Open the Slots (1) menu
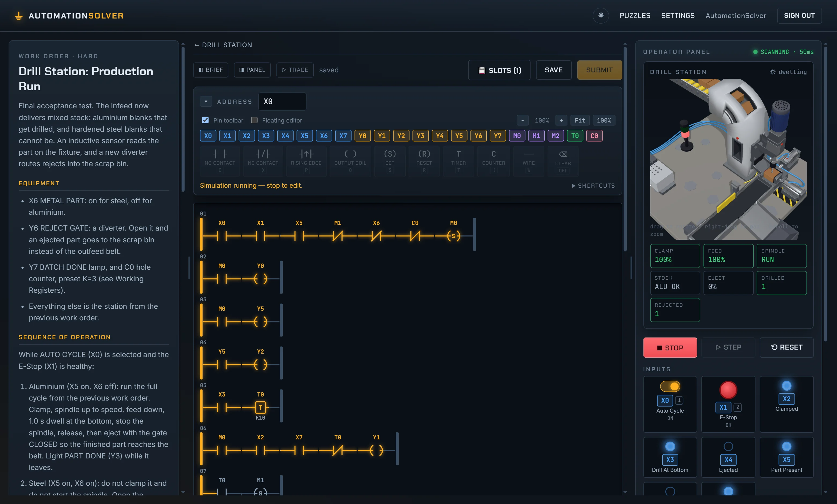The image size is (837, 504). click(499, 70)
